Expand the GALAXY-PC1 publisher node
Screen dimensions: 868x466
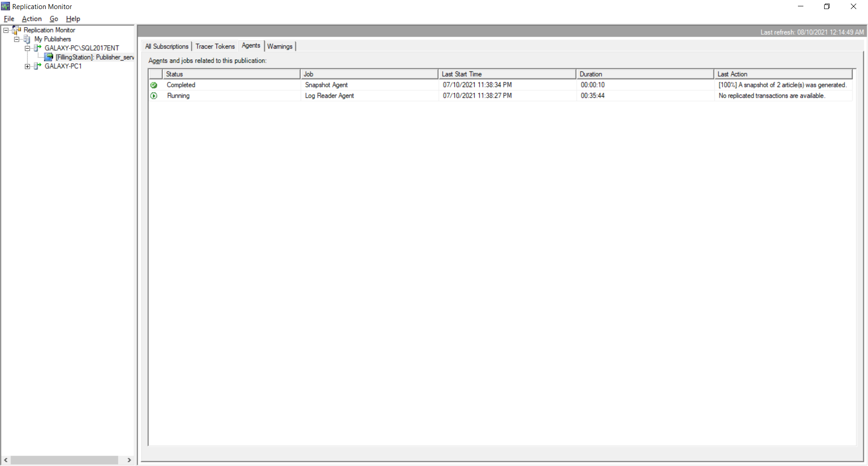[x=28, y=67]
